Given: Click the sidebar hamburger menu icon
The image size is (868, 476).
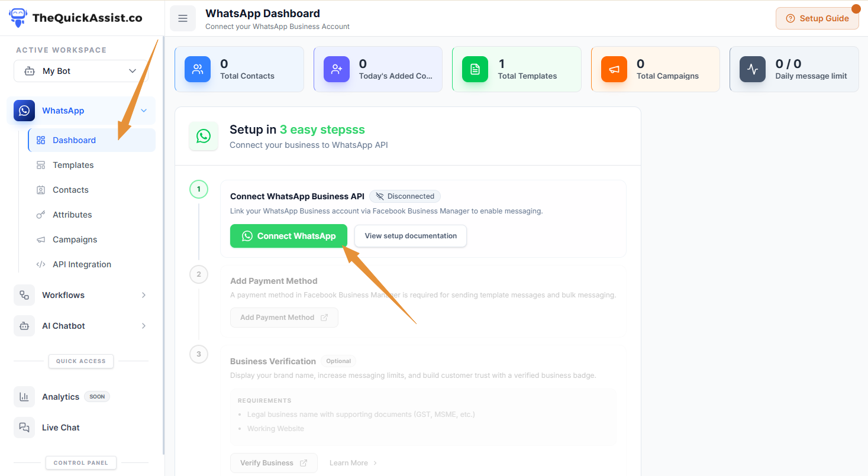Looking at the screenshot, I should (x=182, y=18).
